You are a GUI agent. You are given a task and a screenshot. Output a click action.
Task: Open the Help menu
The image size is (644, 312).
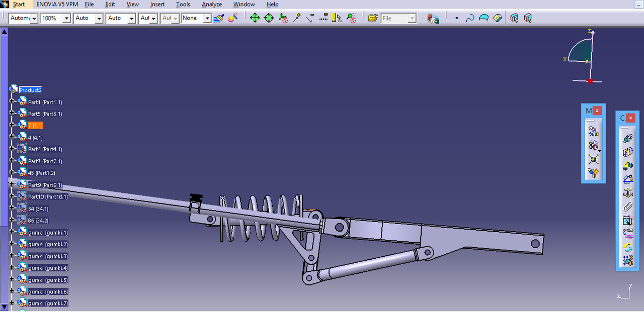click(272, 4)
